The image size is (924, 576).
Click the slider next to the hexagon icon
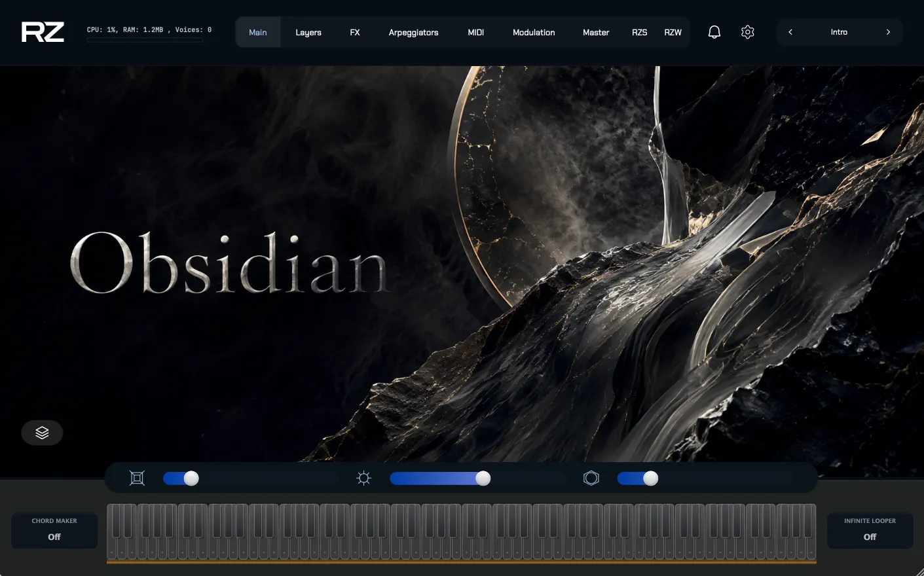(x=705, y=478)
